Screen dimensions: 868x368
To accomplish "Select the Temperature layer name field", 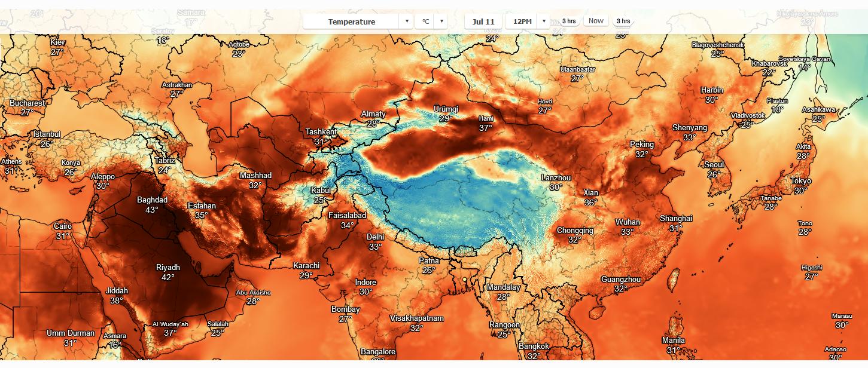I will (352, 21).
